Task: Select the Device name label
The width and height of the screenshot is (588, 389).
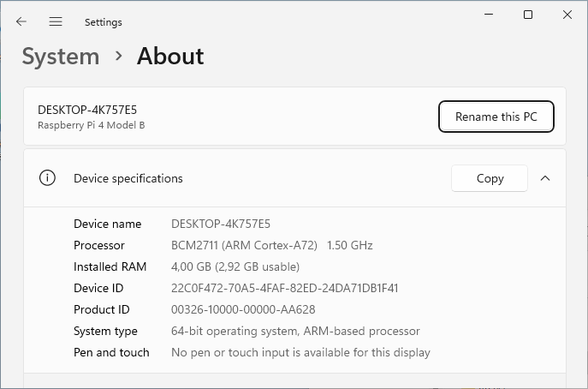Action: point(108,224)
